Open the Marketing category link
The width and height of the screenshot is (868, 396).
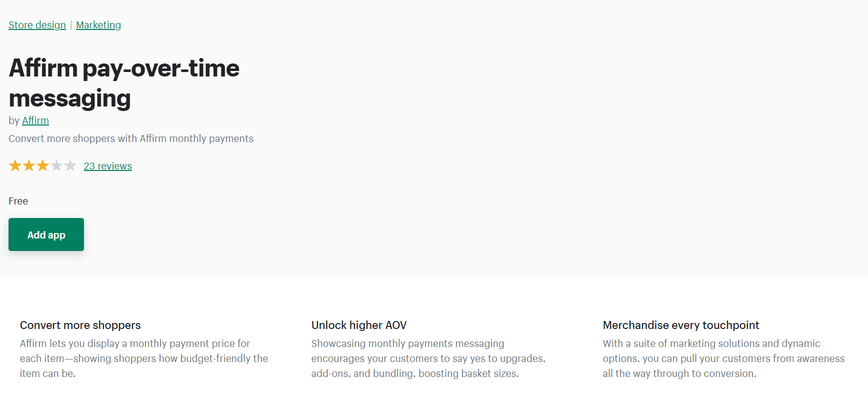98,25
